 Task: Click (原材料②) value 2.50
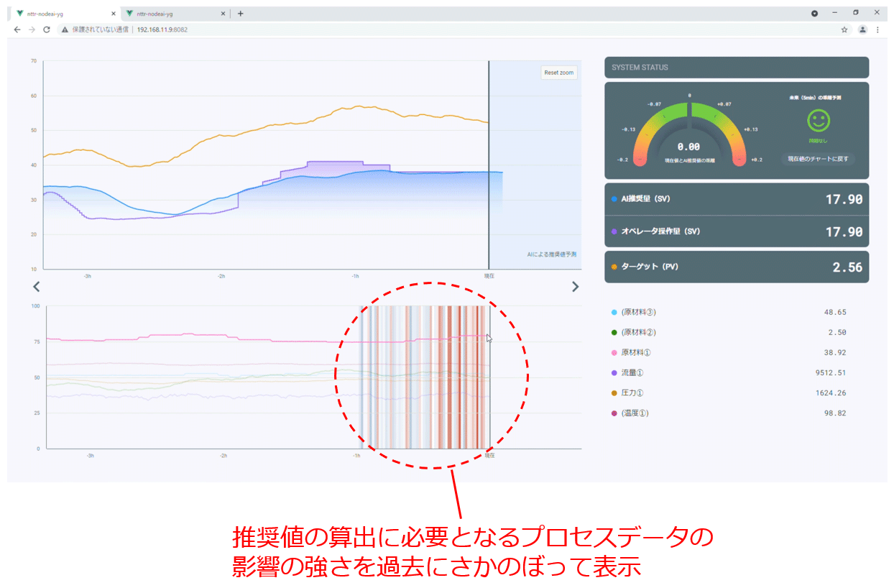(x=837, y=332)
